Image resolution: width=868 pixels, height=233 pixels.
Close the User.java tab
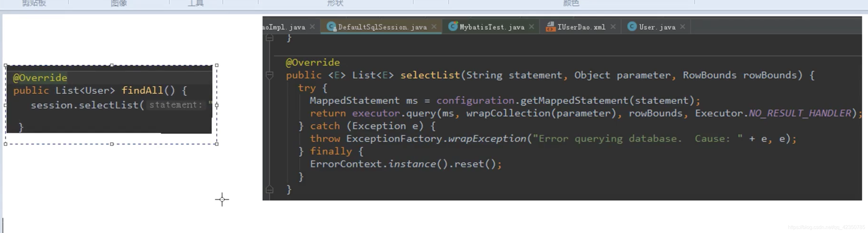point(682,27)
